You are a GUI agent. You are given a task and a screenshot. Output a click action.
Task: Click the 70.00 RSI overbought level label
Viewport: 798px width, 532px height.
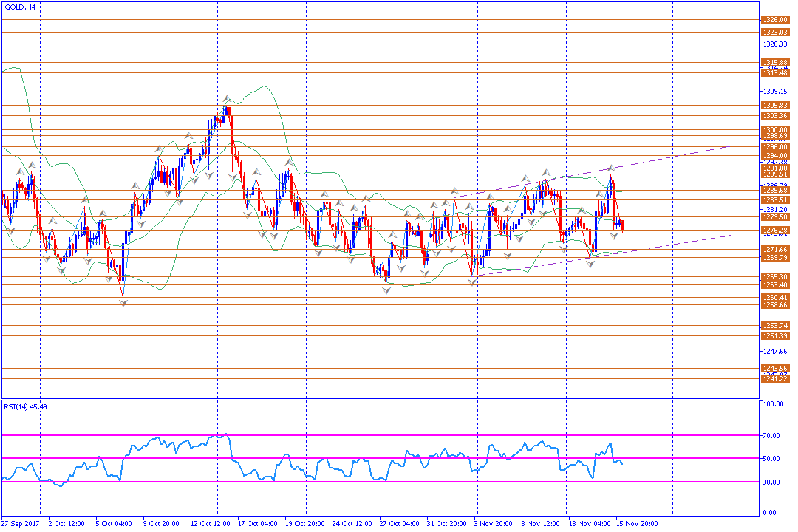point(771,436)
